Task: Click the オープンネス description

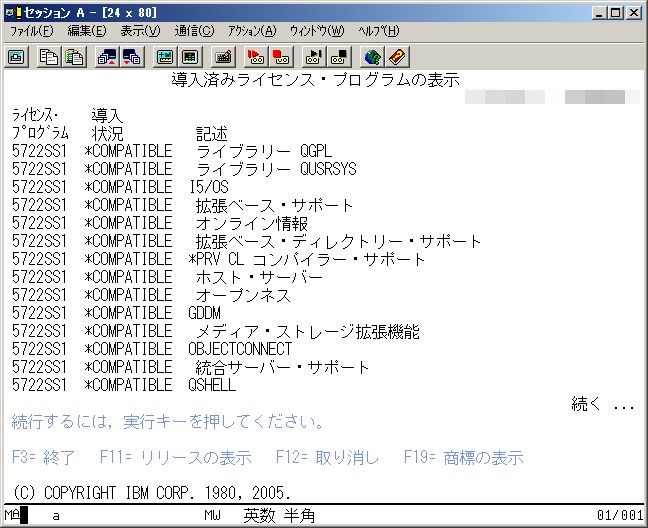Action: coord(243,295)
